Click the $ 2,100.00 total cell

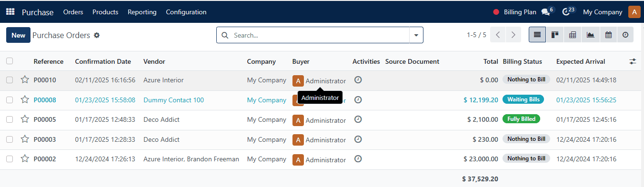click(x=483, y=119)
